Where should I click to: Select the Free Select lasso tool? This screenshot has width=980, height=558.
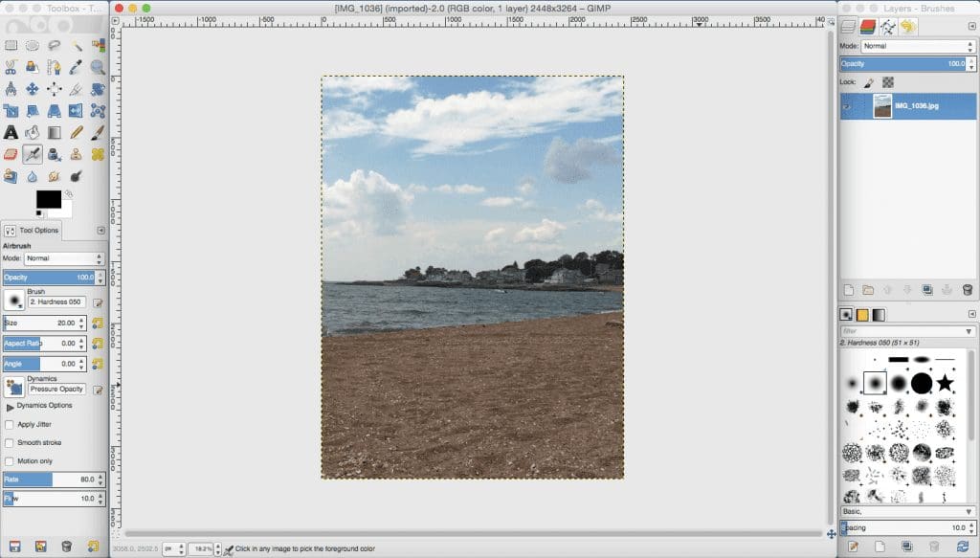coord(55,46)
